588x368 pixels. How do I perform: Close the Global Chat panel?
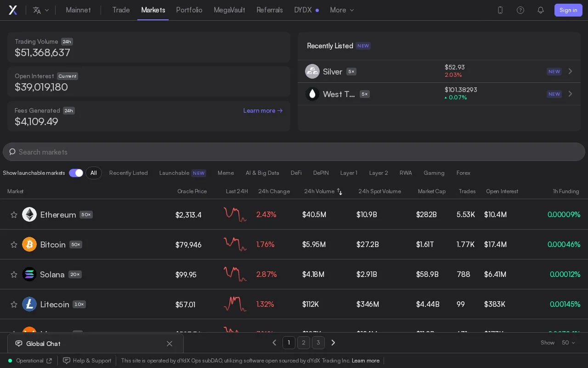click(x=170, y=344)
